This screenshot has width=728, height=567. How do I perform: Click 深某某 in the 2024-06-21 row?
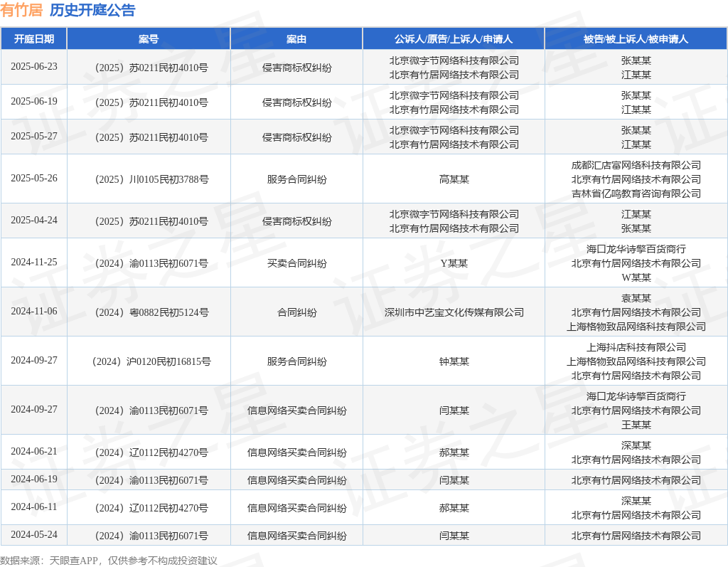point(636,445)
